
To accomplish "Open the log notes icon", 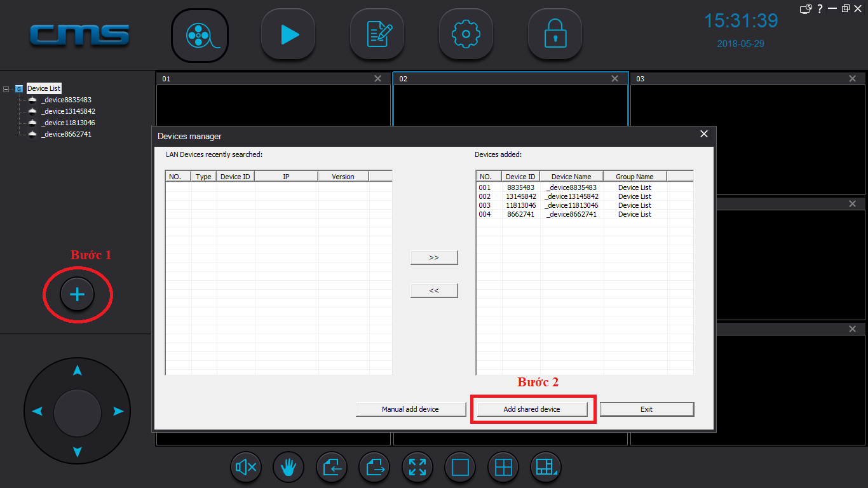I will pos(378,34).
